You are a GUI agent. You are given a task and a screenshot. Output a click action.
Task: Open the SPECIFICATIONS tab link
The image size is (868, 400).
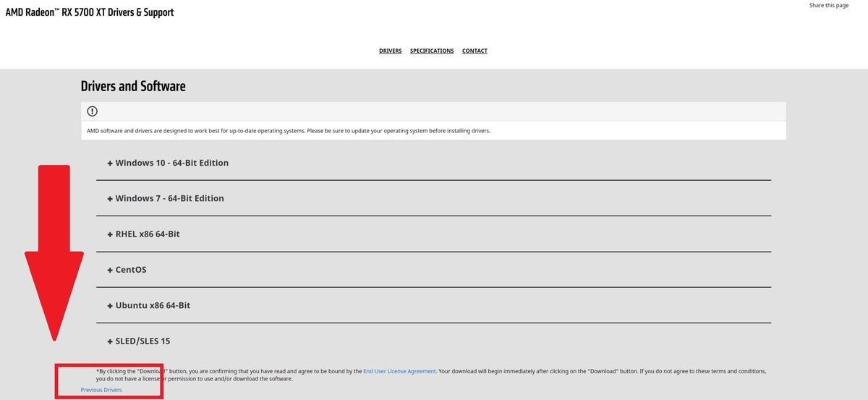(x=432, y=51)
